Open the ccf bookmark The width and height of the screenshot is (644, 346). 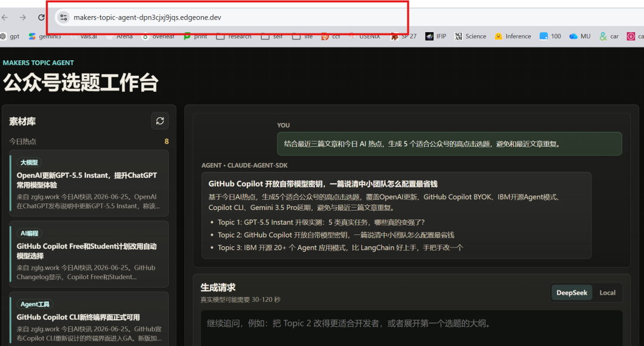tap(331, 36)
